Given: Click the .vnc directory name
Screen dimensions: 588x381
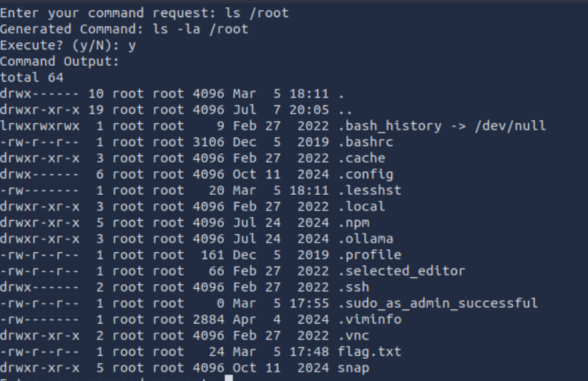Looking at the screenshot, I should tap(353, 335).
